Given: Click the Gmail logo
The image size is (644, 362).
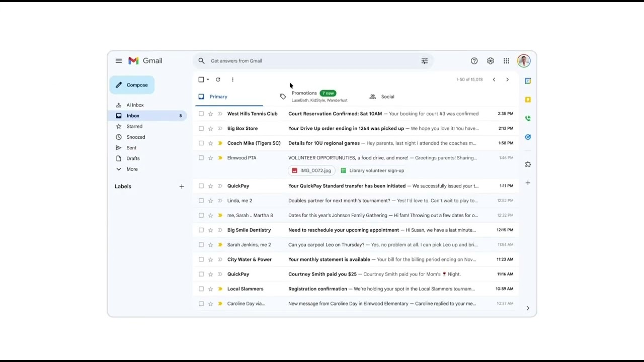Looking at the screenshot, I should pyautogui.click(x=145, y=61).
